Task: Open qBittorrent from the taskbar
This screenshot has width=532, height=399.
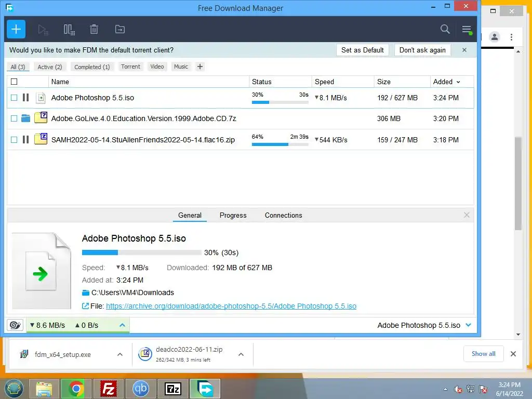Action: tap(141, 389)
